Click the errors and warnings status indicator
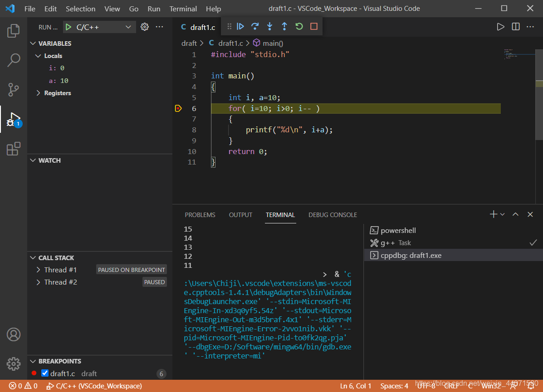This screenshot has height=392, width=543. pos(23,386)
